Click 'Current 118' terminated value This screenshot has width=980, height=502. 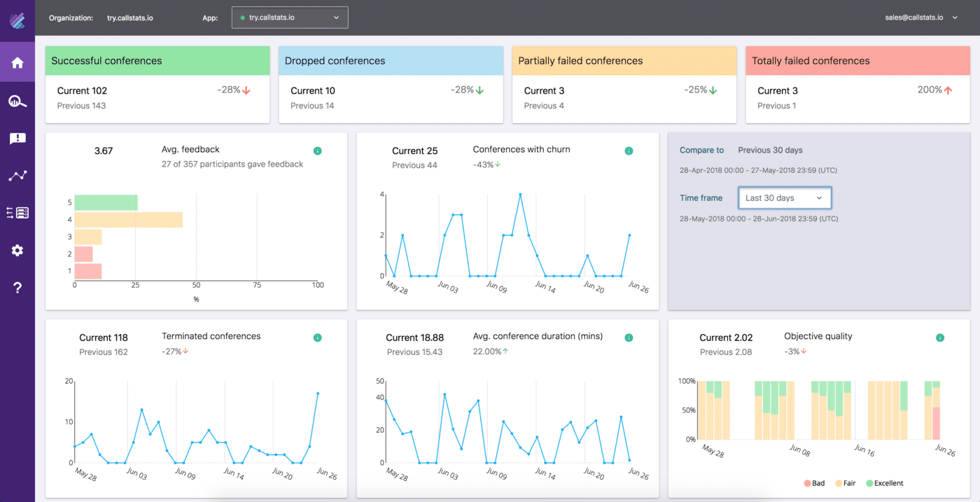(x=104, y=337)
